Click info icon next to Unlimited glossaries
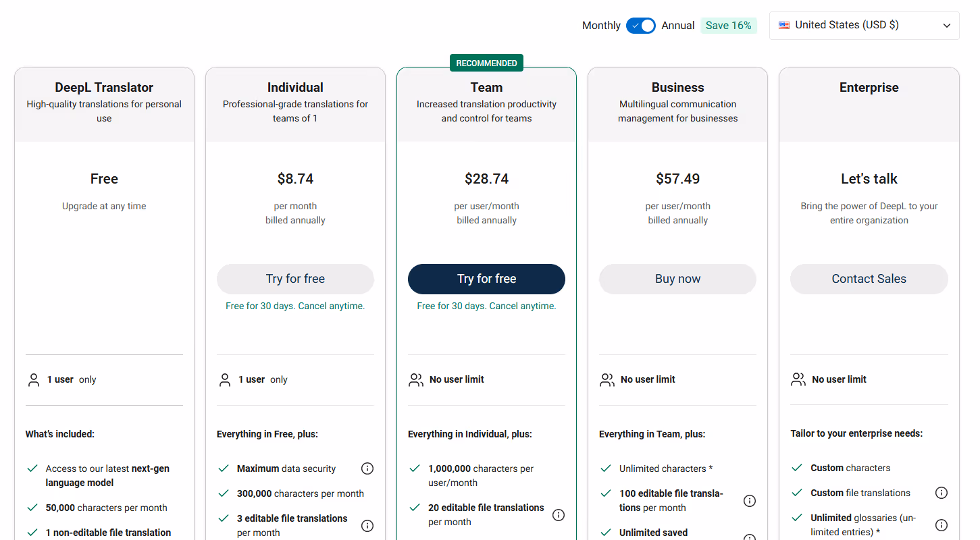980x540 pixels. tap(942, 525)
